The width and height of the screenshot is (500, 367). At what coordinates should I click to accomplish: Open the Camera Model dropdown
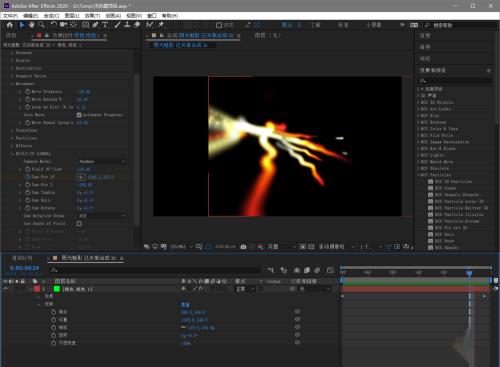coord(102,161)
